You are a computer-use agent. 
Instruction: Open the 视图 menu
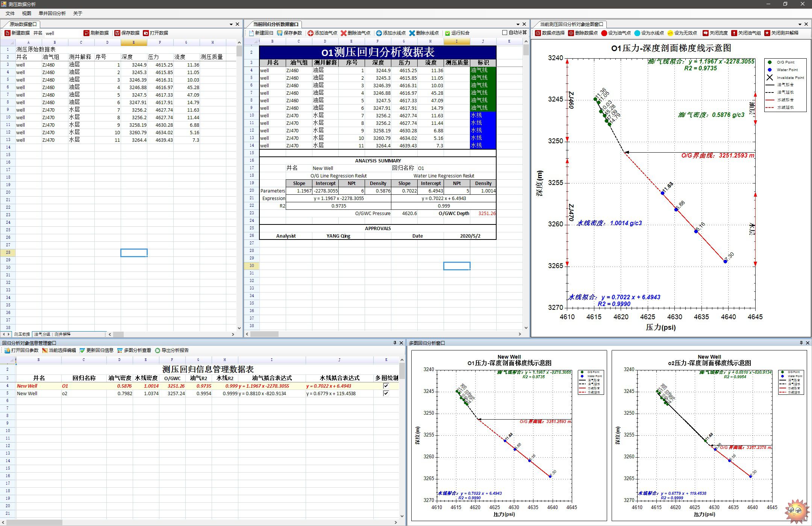pos(27,13)
